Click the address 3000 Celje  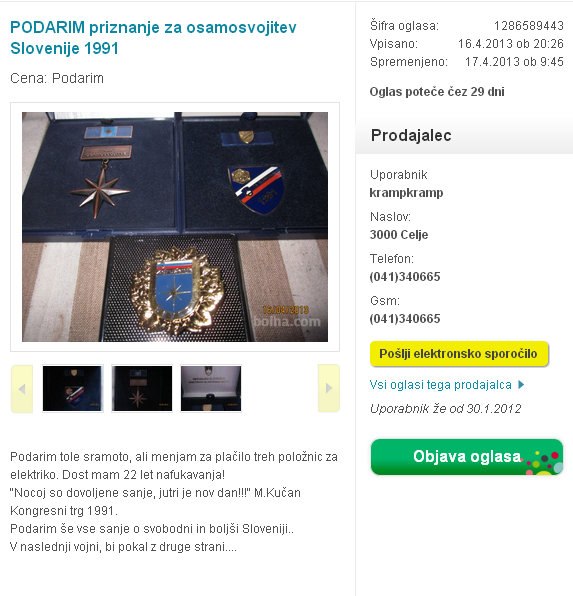399,235
